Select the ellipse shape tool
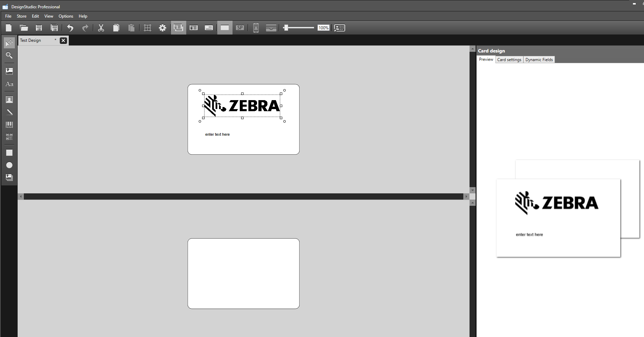 [9, 165]
